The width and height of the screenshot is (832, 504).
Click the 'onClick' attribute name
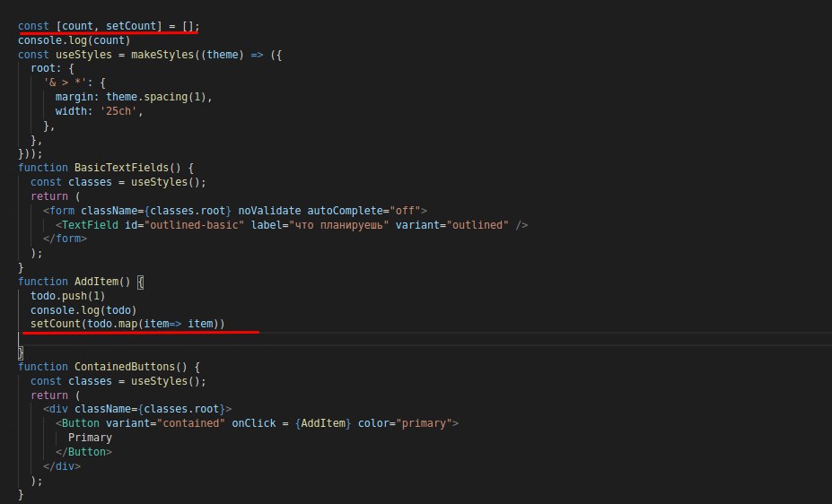click(x=254, y=423)
